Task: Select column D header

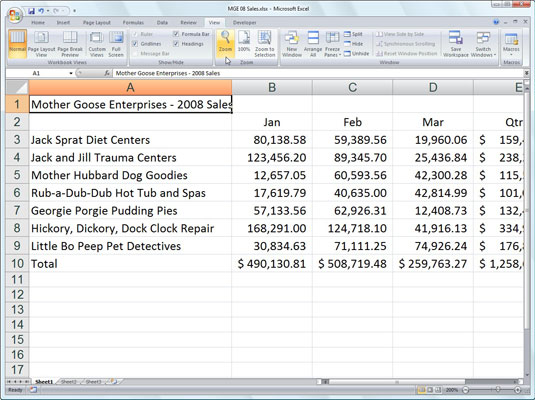Action: click(433, 87)
